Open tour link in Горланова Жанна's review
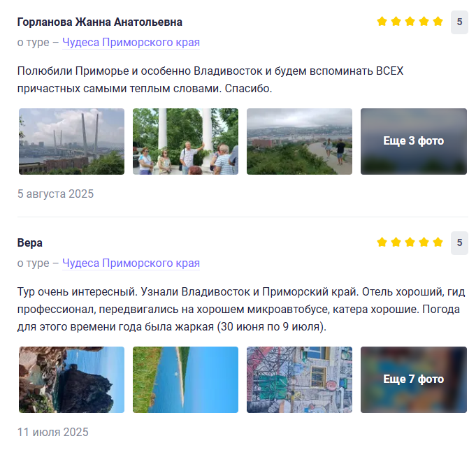 131,43
